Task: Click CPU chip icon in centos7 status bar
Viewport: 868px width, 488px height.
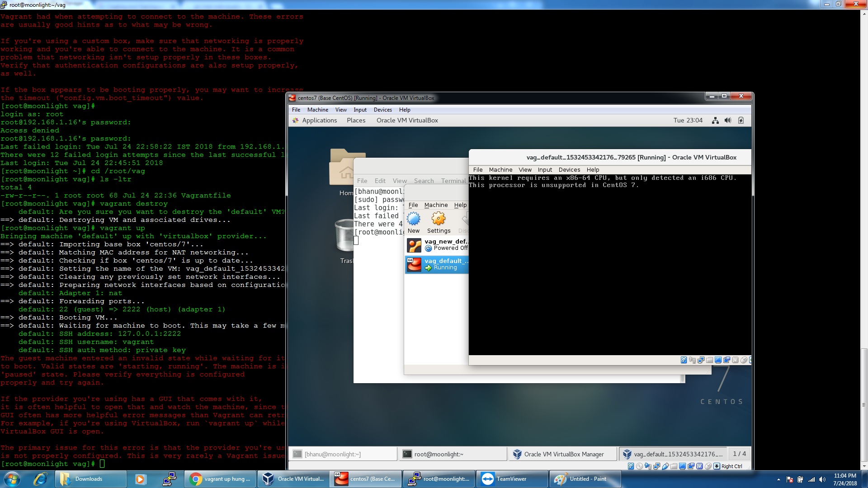Action: coord(699,466)
